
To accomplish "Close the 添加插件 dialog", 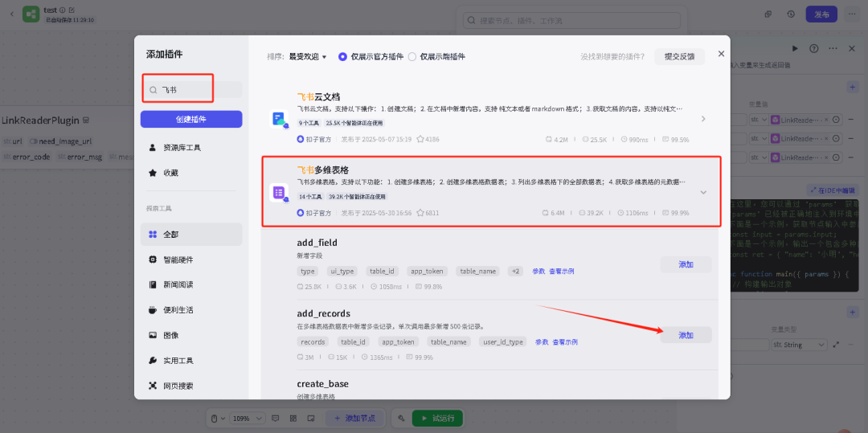I will pyautogui.click(x=721, y=54).
